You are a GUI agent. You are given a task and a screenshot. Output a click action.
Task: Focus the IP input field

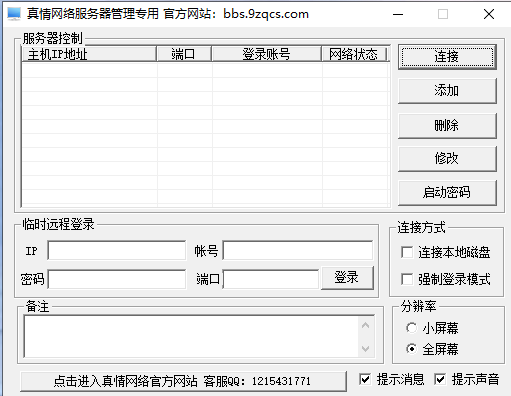(117, 250)
